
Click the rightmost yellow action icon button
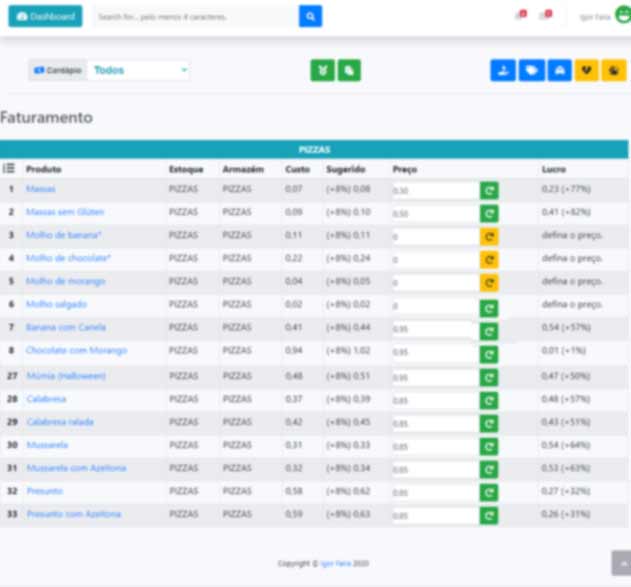(614, 71)
